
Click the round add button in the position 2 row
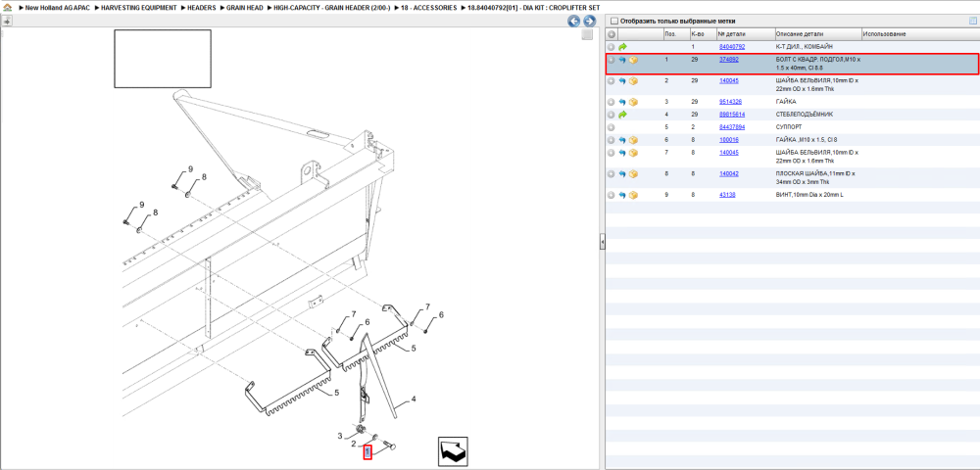coord(612,81)
